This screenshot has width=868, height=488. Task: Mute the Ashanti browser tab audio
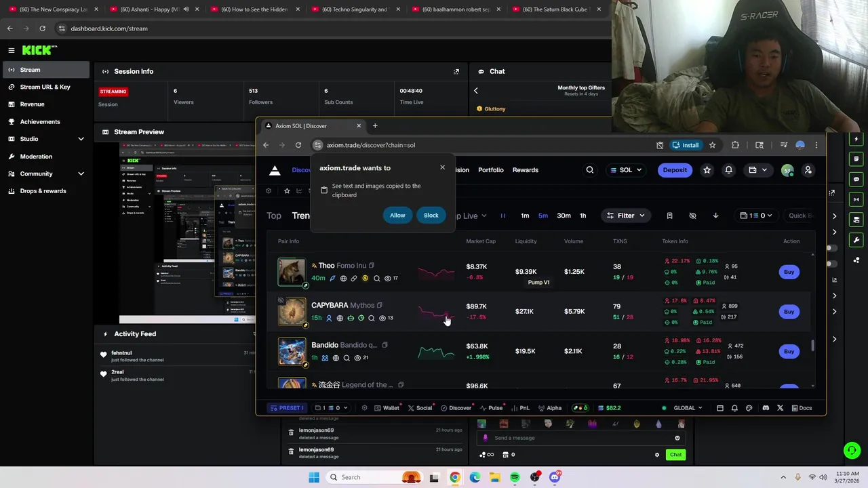[x=186, y=9]
